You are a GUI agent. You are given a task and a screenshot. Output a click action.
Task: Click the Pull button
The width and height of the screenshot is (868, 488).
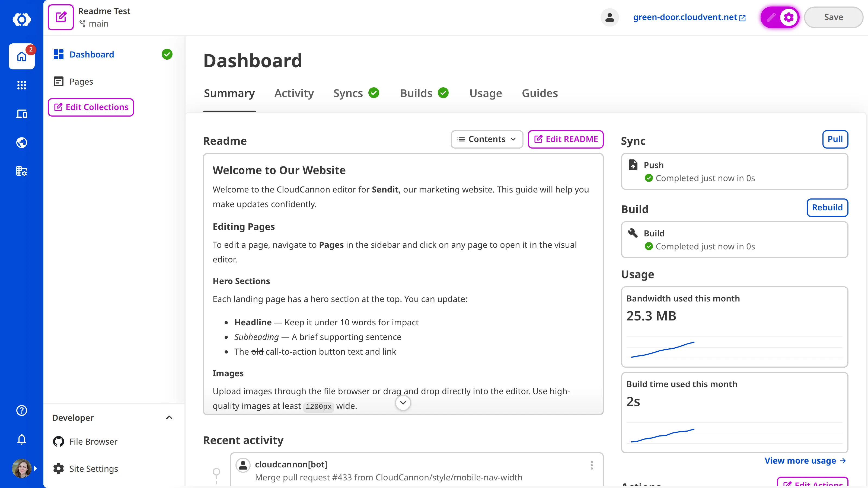pyautogui.click(x=835, y=139)
